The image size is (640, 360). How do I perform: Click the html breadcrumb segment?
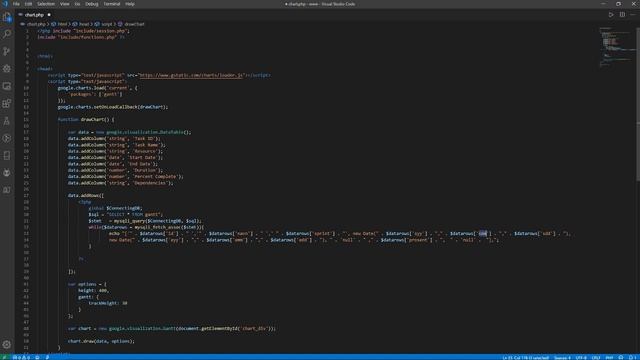pos(62,24)
